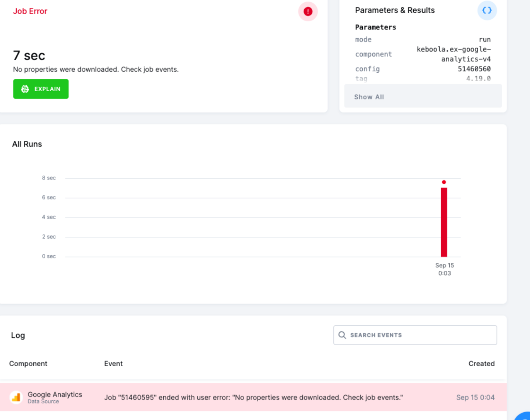
Task: Click the Event column header
Action: point(113,364)
